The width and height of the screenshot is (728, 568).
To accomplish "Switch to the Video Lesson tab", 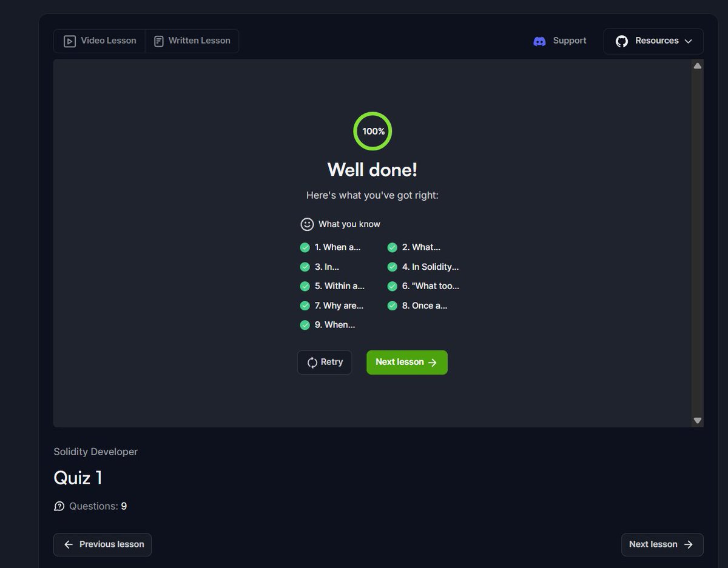I will pos(99,41).
